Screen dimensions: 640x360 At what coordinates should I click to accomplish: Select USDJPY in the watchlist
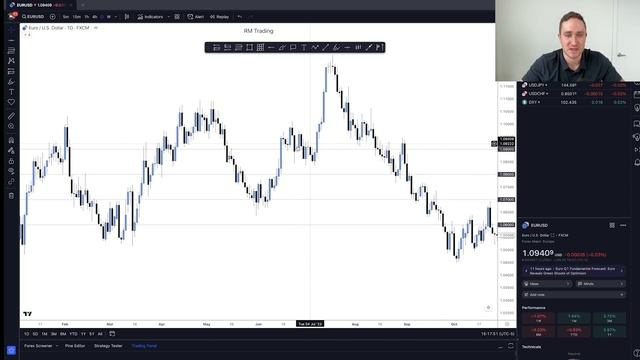573,85
